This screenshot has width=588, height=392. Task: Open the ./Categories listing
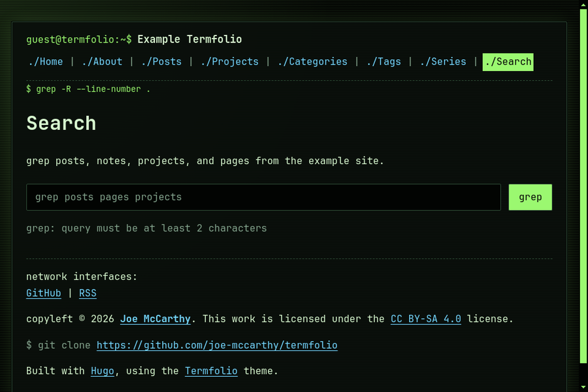tap(312, 62)
